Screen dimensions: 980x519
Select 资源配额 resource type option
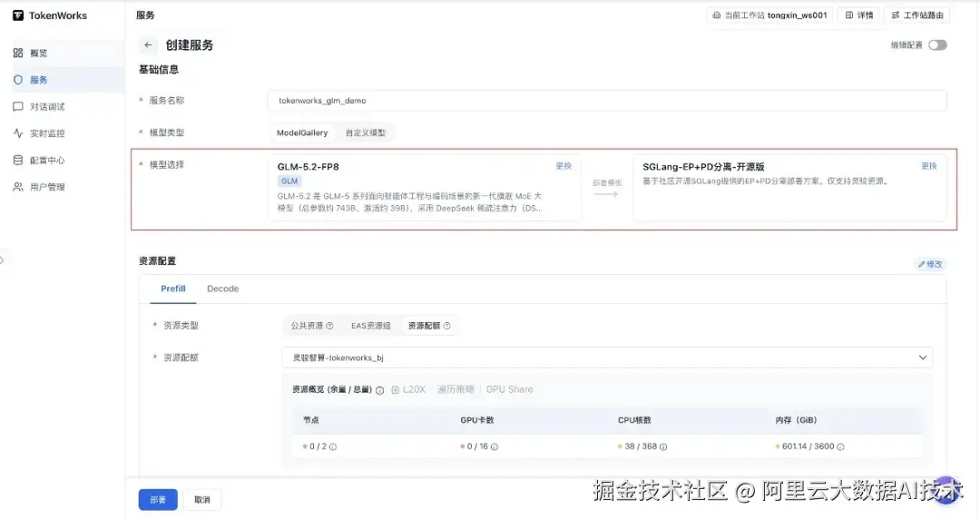coord(429,326)
